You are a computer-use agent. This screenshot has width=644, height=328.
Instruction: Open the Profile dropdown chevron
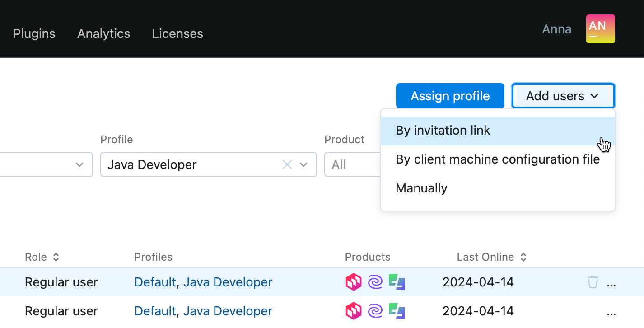point(303,164)
